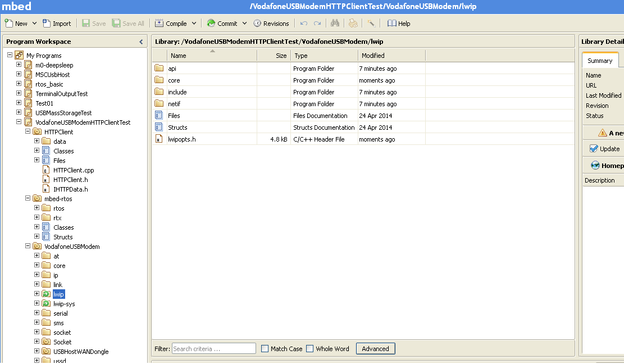
Task: Open HTTPClient.h in the tree
Action: pyautogui.click(x=70, y=180)
